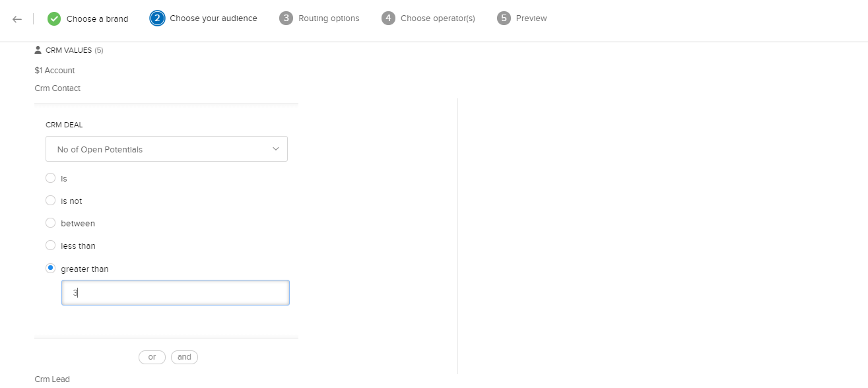Pick the "less than" radio option

(51, 245)
